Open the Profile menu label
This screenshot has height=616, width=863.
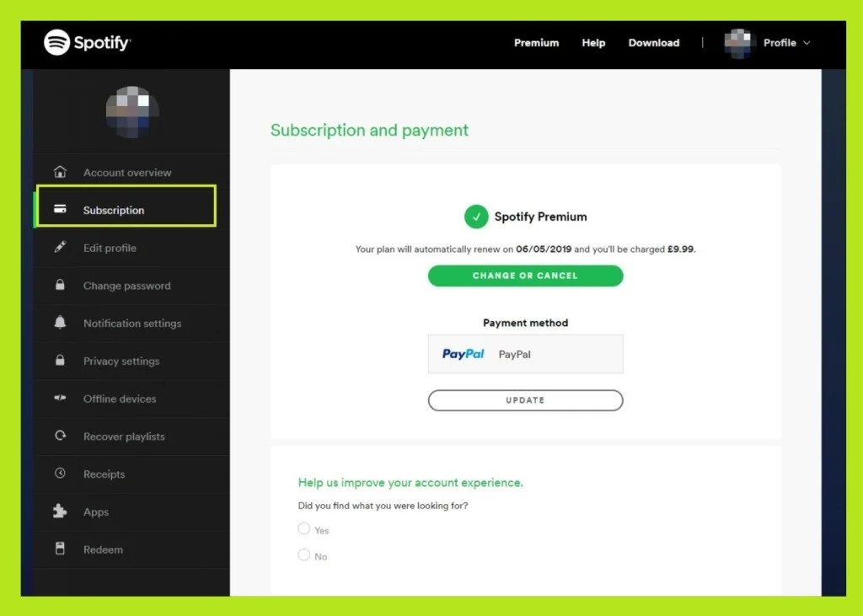click(780, 43)
